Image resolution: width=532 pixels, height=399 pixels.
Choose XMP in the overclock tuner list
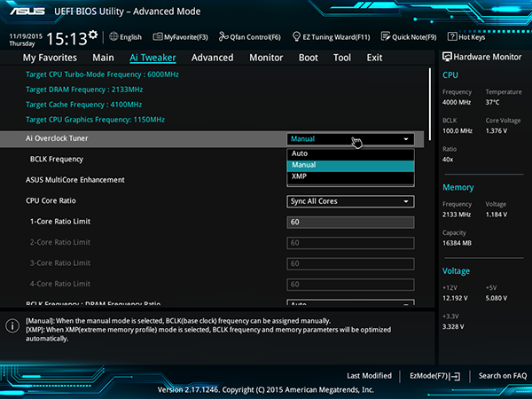(350, 176)
